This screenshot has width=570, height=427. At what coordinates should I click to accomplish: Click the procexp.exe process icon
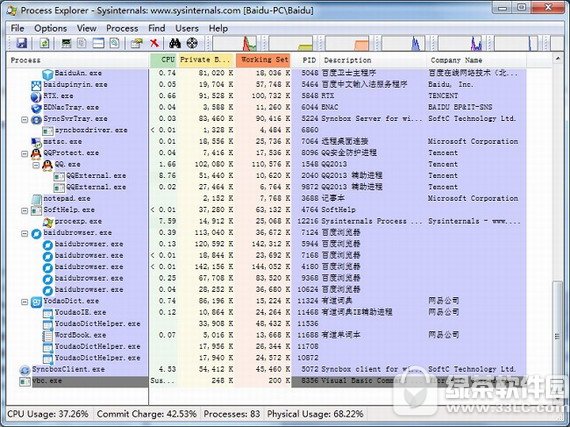tap(48, 222)
